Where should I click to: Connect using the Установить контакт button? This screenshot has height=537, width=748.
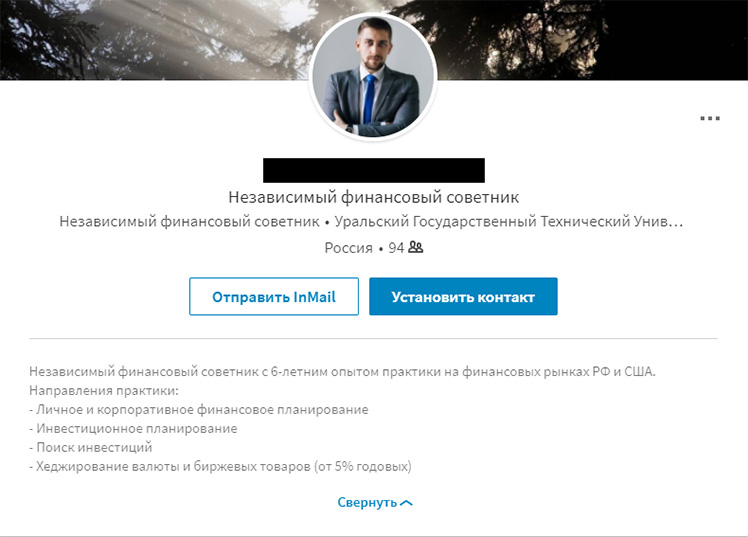pyautogui.click(x=463, y=297)
